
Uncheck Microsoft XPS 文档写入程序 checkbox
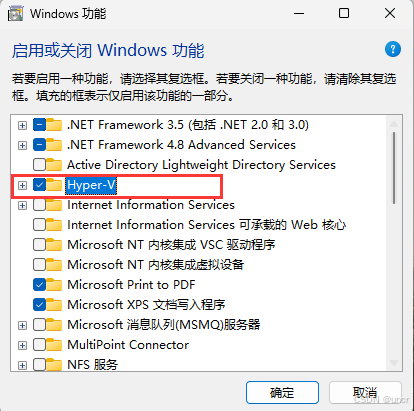(x=39, y=305)
